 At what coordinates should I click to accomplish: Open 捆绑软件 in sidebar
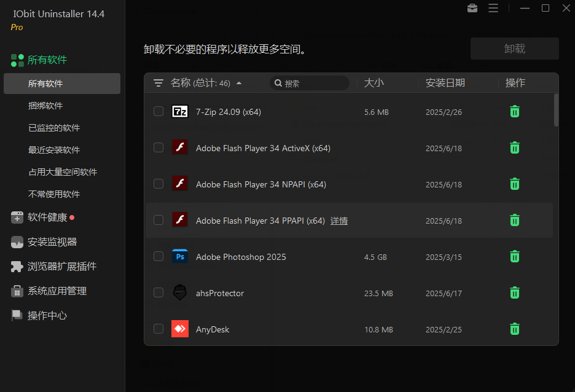coord(45,106)
